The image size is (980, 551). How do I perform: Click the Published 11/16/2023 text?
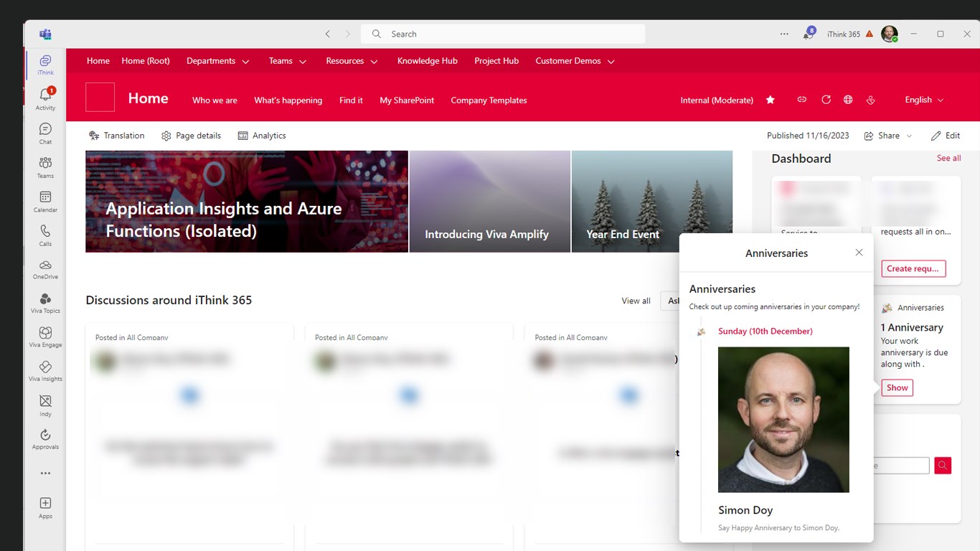[808, 136]
